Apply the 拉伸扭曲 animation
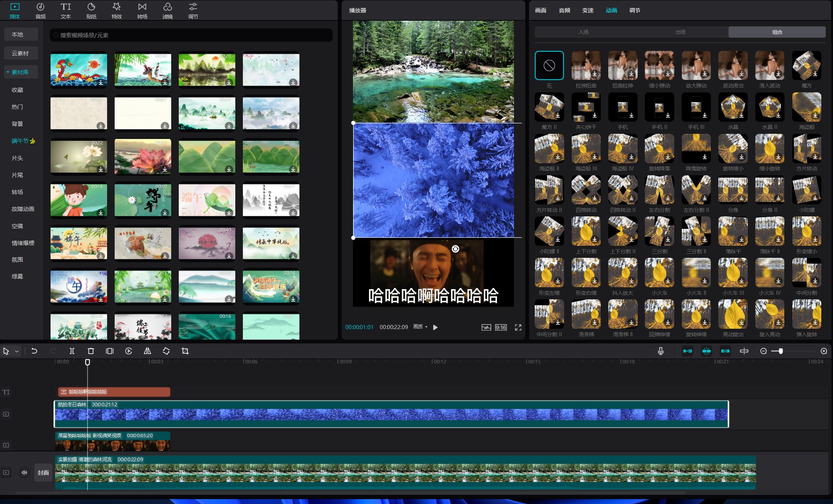The height and width of the screenshot is (504, 833). click(x=586, y=66)
